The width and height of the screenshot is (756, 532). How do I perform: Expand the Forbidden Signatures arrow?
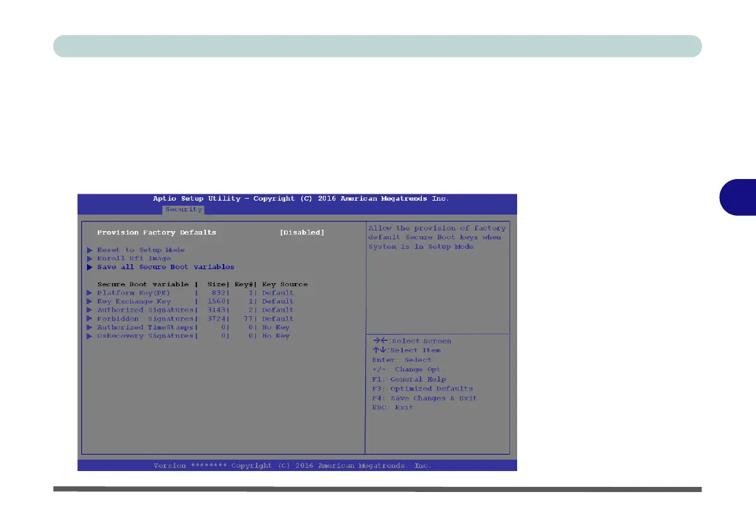click(x=90, y=319)
